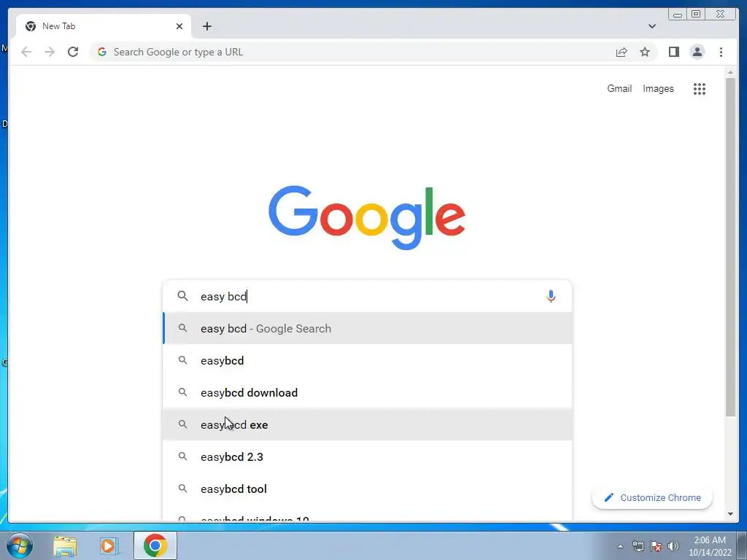Open the Chrome profile avatar
This screenshot has width=747, height=560.
(x=697, y=52)
